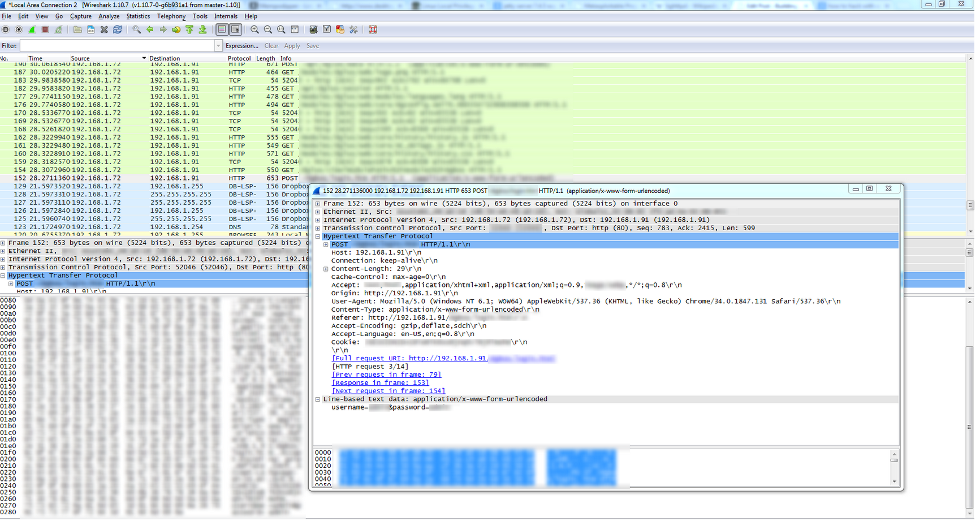Open the Internals menu
This screenshot has width=980, height=525.
226,16
